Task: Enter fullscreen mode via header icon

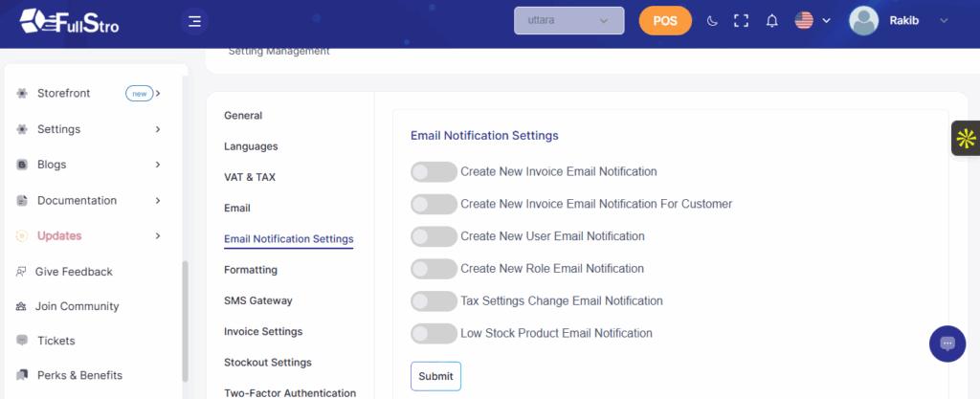Action: click(741, 21)
